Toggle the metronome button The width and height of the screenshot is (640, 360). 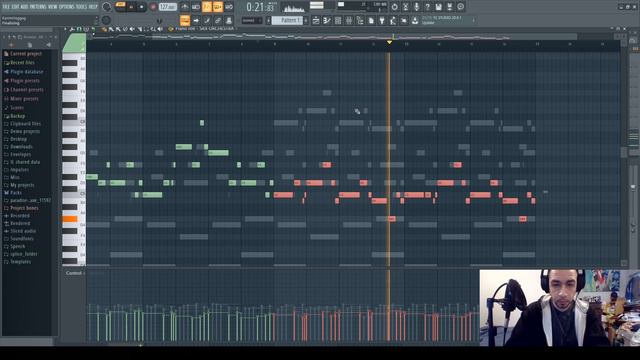[185, 7]
